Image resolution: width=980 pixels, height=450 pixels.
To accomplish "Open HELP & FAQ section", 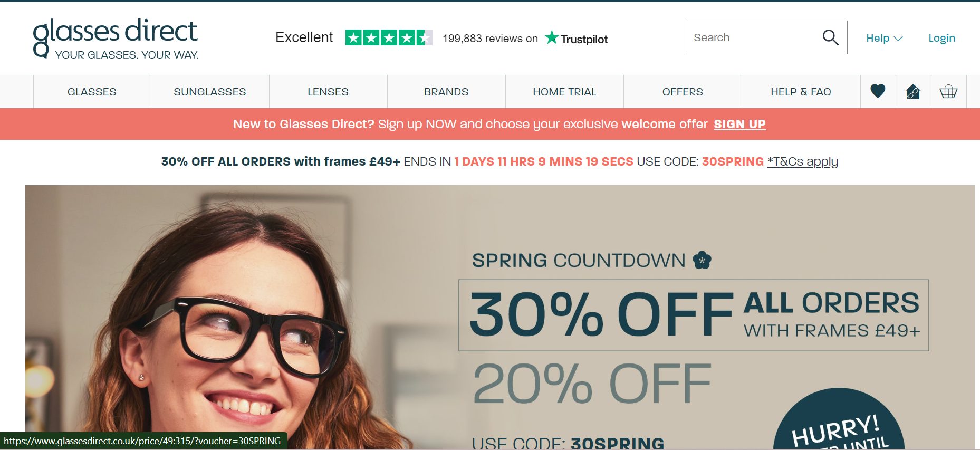I will point(801,92).
